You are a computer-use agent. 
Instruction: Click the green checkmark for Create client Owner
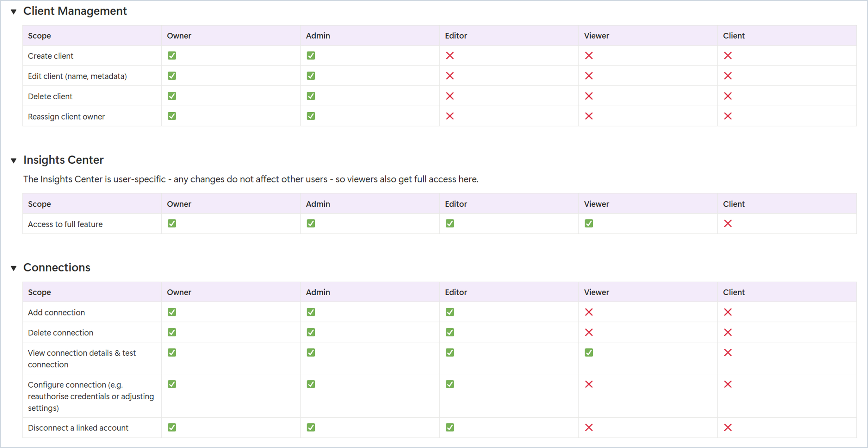point(172,56)
